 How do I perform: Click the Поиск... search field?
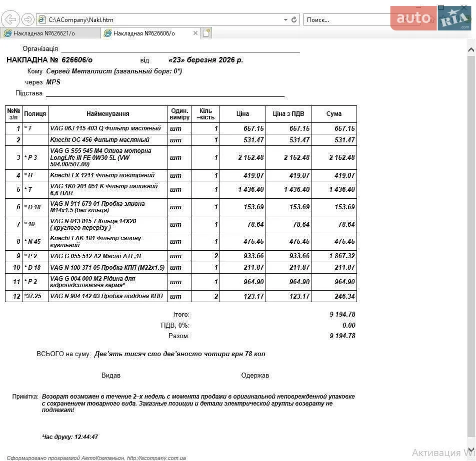click(346, 19)
